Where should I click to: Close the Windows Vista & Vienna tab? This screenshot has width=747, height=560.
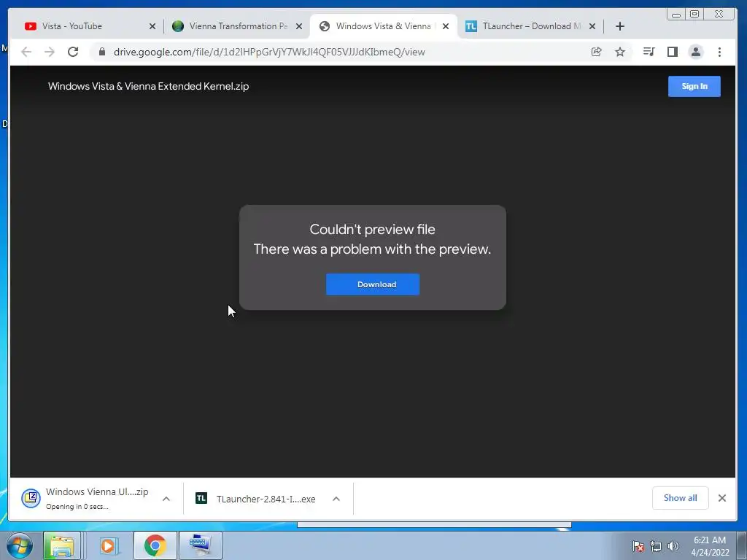click(446, 26)
